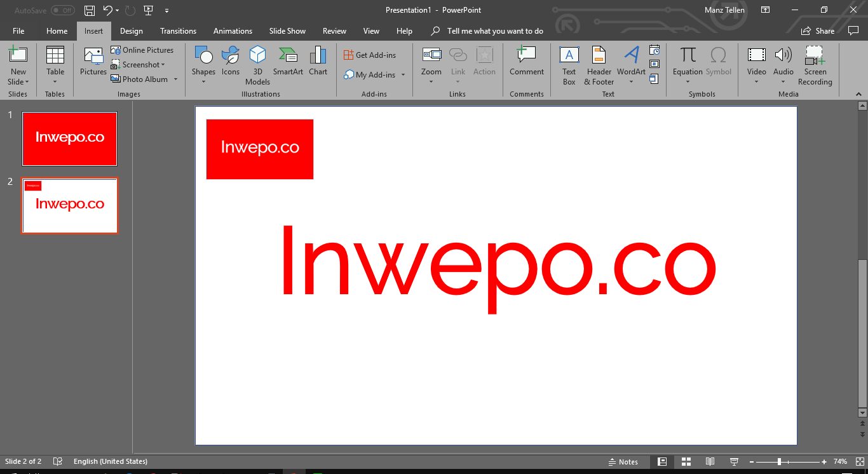Click the Header & Footer icon
Viewport: 868px width, 474px height.
[x=599, y=65]
